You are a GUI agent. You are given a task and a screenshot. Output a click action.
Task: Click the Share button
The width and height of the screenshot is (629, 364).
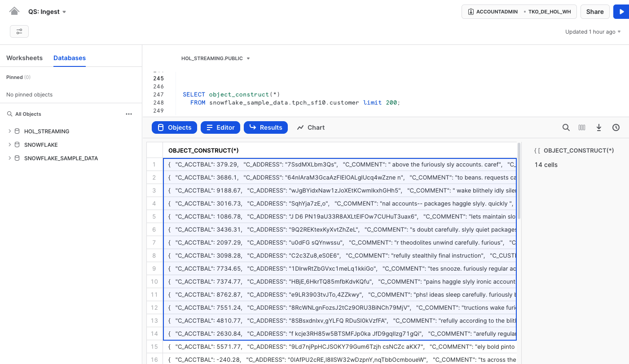595,11
